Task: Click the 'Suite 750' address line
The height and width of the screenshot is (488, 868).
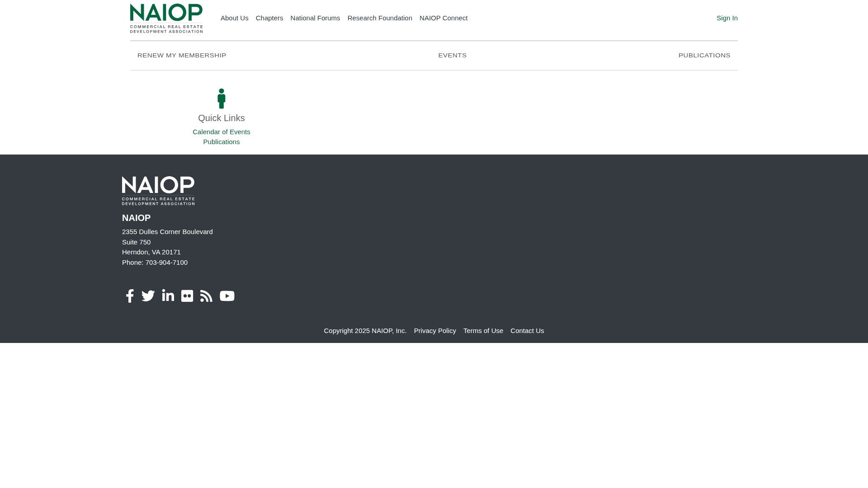Action: pyautogui.click(x=137, y=242)
